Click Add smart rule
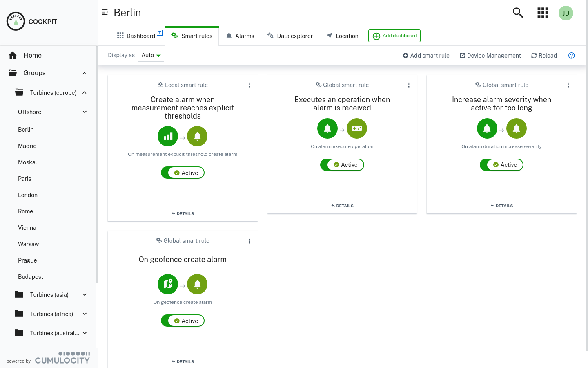This screenshot has height=368, width=588. click(426, 56)
